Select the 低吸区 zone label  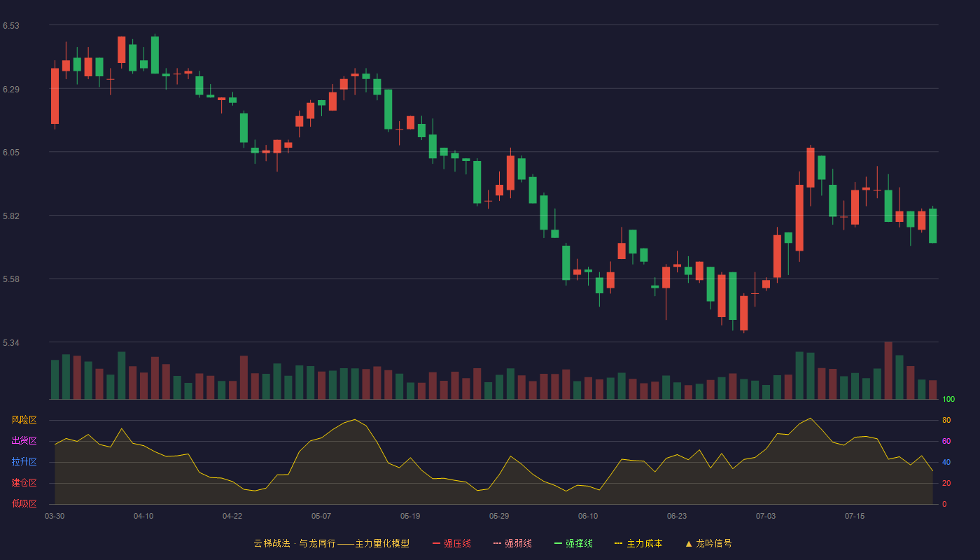[24, 503]
